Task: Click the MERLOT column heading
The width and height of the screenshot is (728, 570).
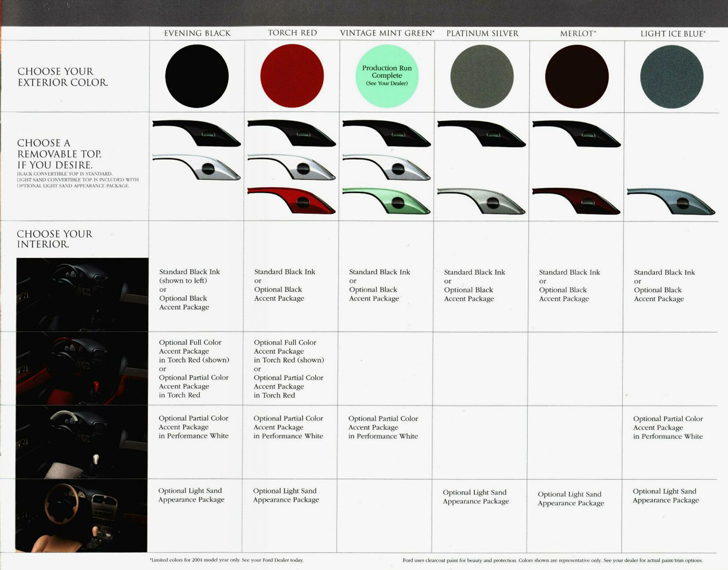Action: click(x=578, y=33)
